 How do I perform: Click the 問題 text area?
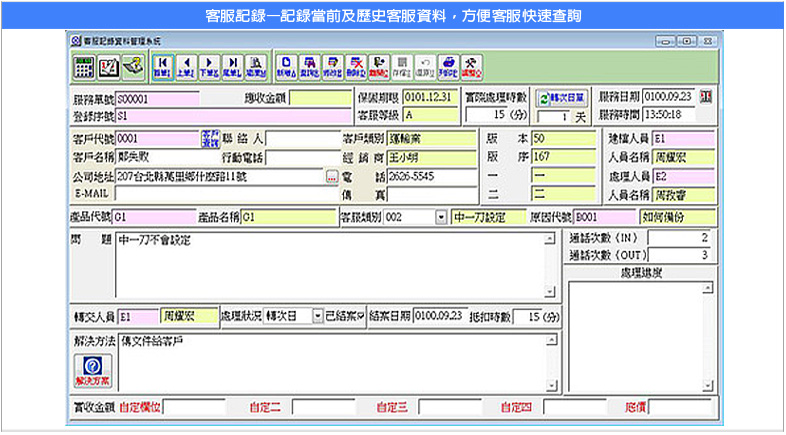(328, 265)
